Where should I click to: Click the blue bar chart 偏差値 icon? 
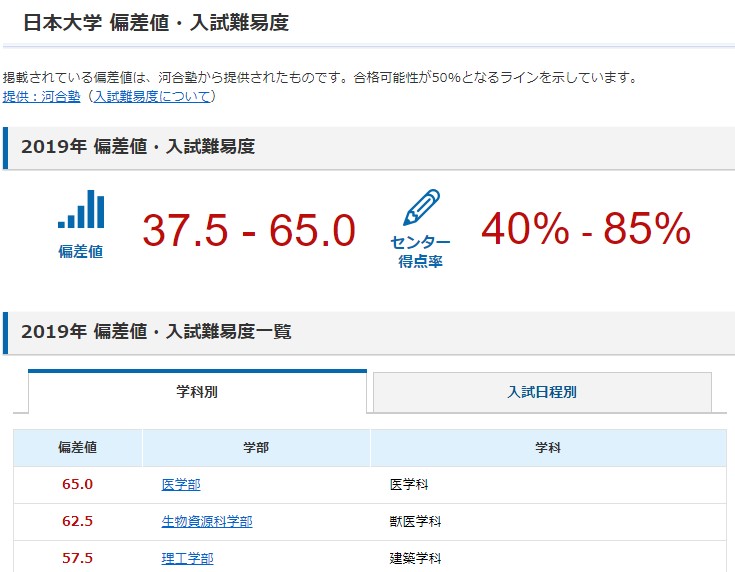click(x=81, y=209)
